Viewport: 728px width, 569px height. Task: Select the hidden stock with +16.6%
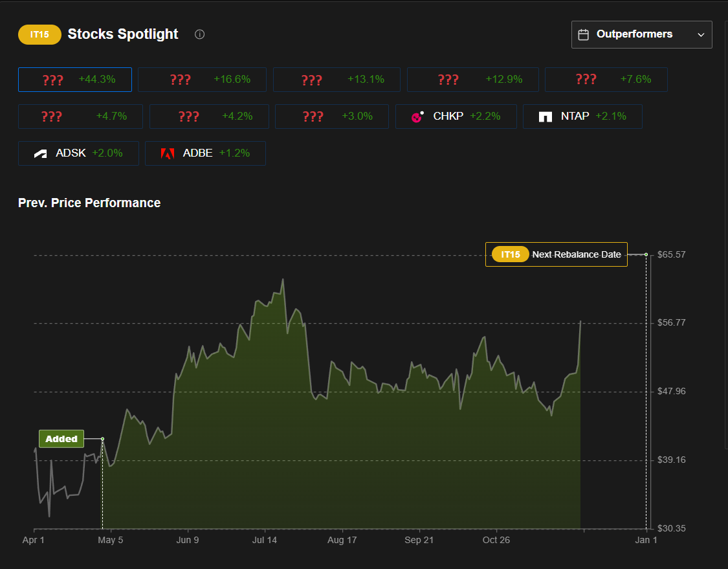click(202, 80)
